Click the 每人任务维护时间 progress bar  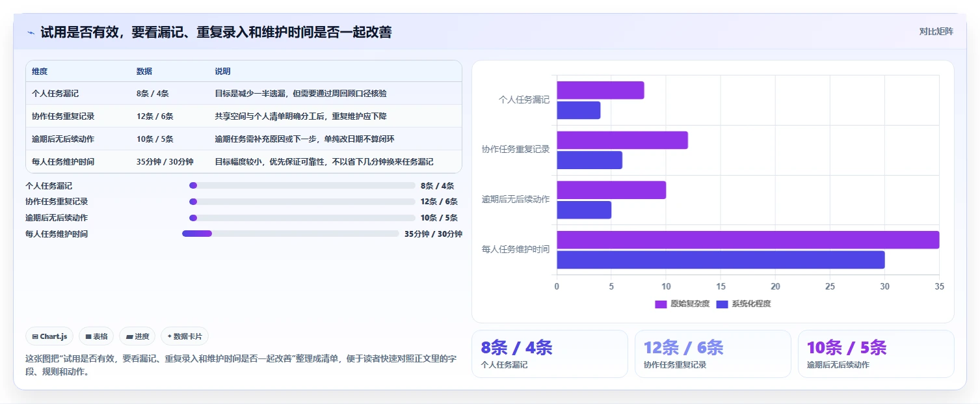pos(291,234)
